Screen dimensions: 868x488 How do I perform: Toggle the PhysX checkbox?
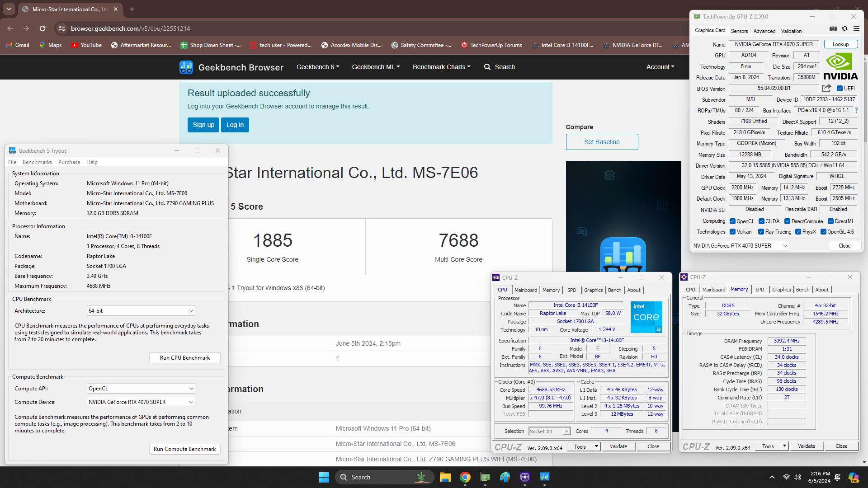coord(798,232)
